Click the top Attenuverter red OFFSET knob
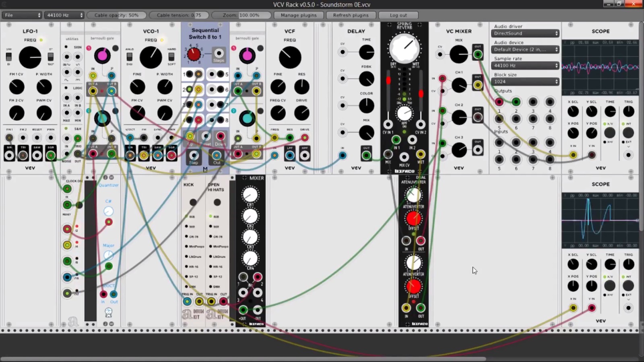Viewport: 644px width, 362px height. pyautogui.click(x=413, y=218)
